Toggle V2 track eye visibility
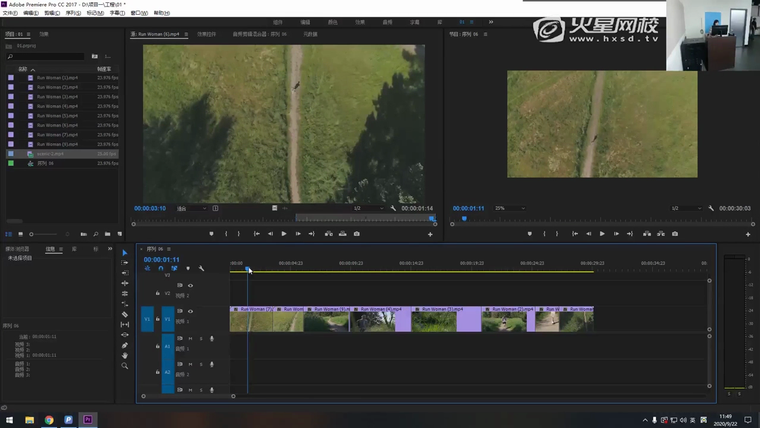Screen dimensions: 760x428 pos(190,286)
